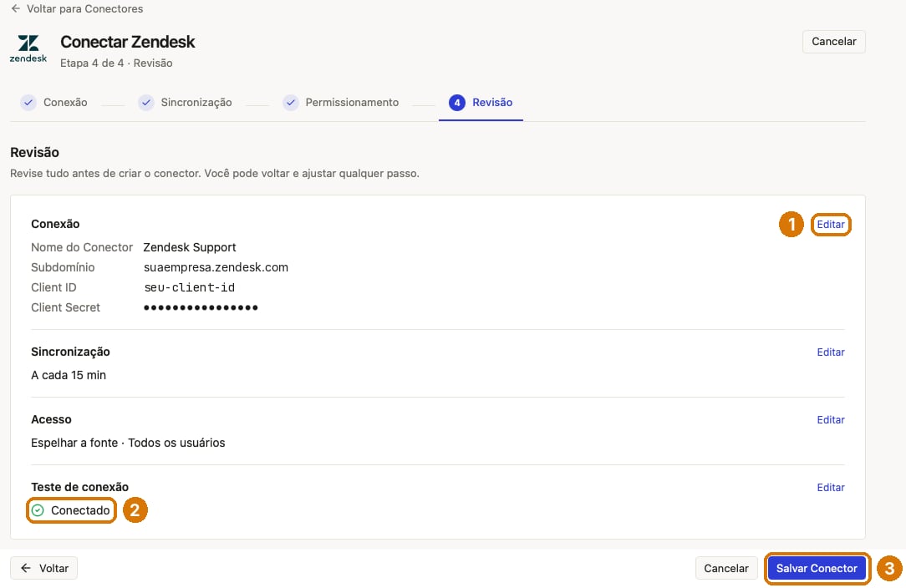The width and height of the screenshot is (906, 588).
Task: Save with Salvar Conector button
Action: [817, 568]
